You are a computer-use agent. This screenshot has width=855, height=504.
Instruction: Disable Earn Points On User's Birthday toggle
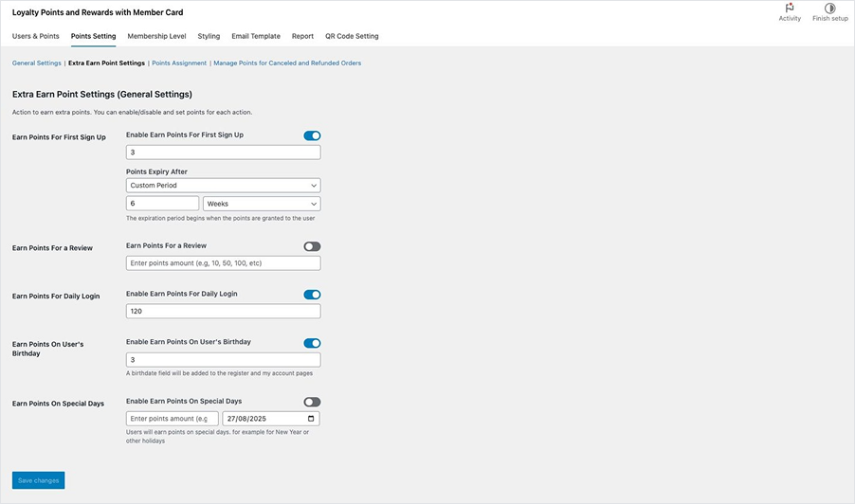(312, 343)
